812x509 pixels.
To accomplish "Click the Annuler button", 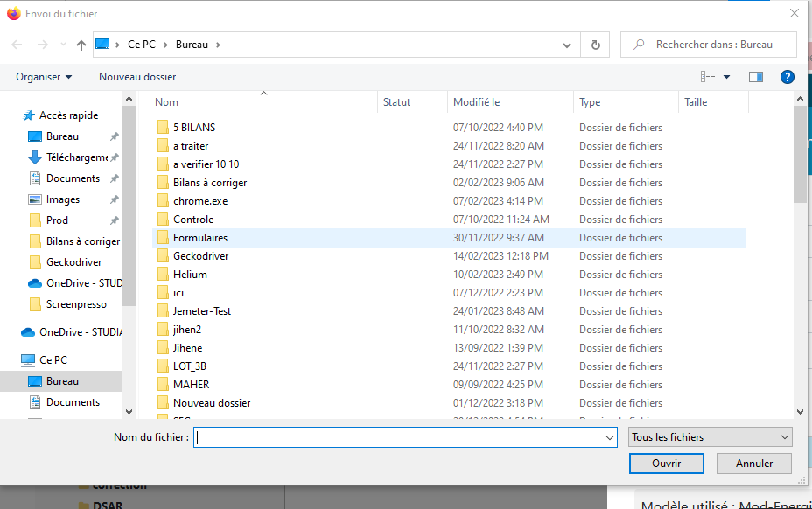I will [x=753, y=464].
